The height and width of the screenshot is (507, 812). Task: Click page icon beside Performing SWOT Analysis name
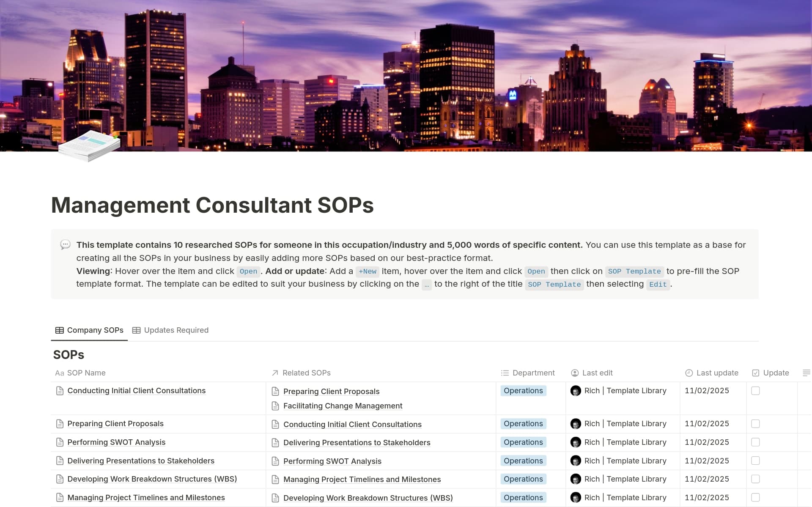pyautogui.click(x=60, y=442)
